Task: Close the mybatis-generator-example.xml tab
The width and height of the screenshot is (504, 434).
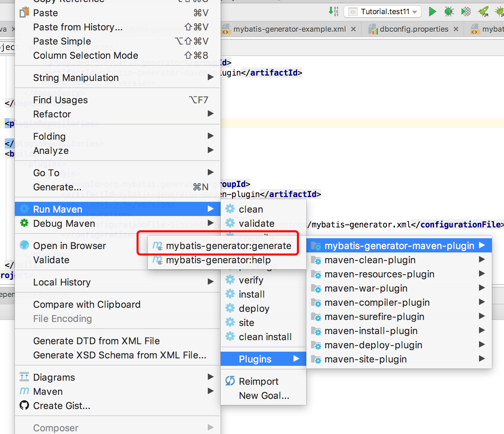Action: (353, 29)
